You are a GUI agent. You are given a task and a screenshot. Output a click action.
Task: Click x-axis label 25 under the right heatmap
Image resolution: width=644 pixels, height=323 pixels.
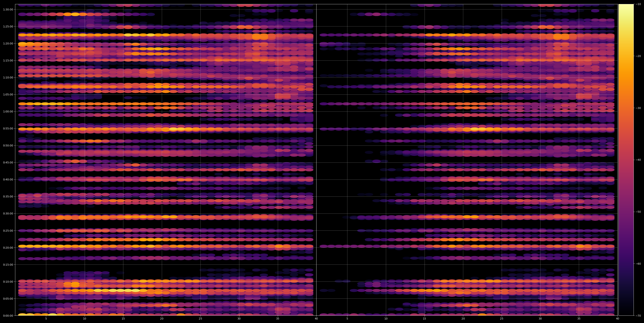tap(502, 319)
